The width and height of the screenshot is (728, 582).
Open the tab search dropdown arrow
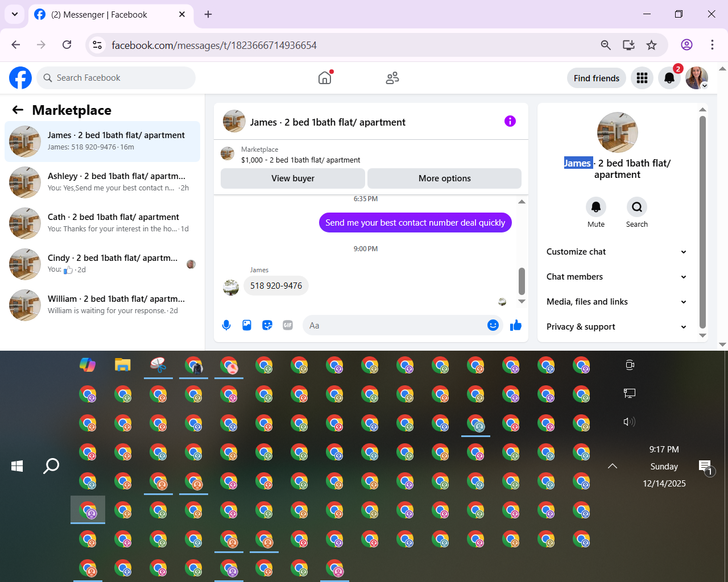pyautogui.click(x=14, y=14)
